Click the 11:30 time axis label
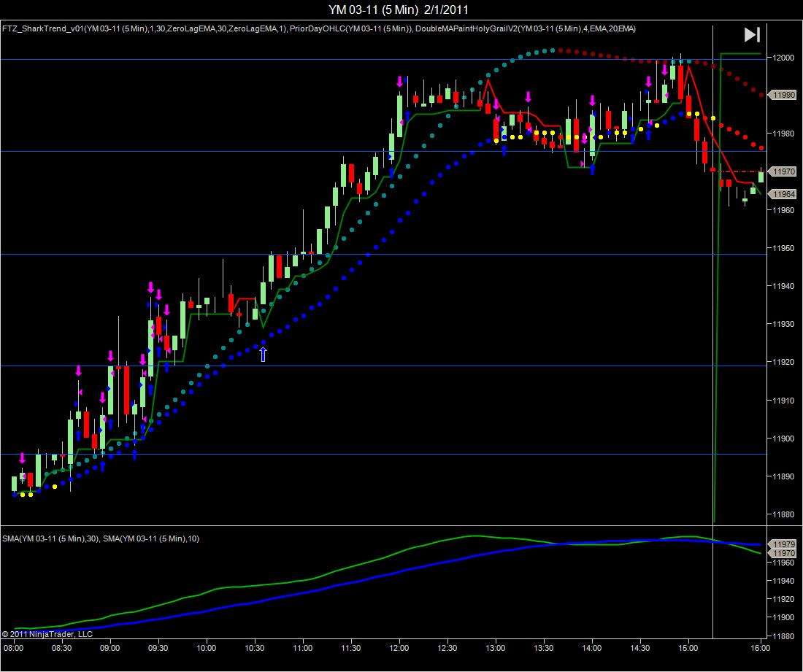Viewport: 803px width, 672px height. pos(351,648)
